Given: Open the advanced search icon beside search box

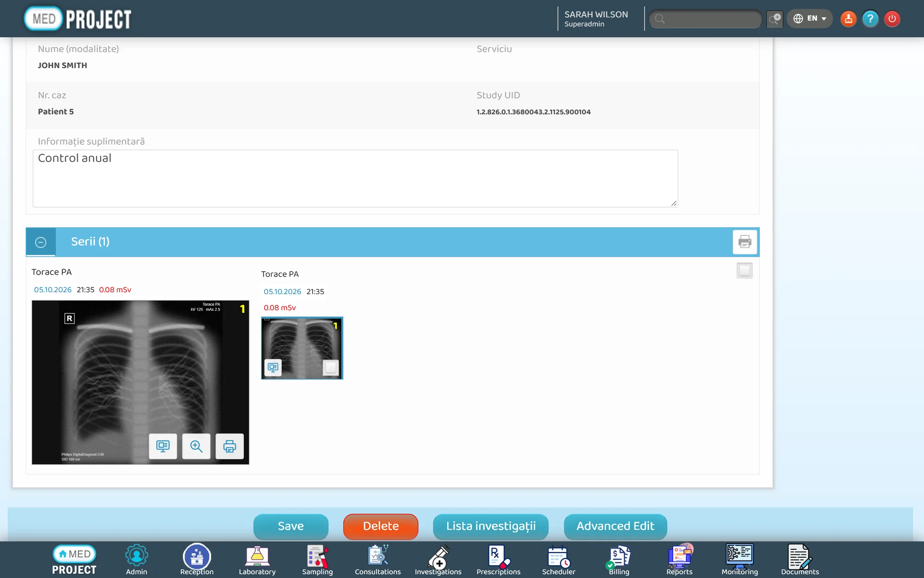Looking at the screenshot, I should [775, 19].
